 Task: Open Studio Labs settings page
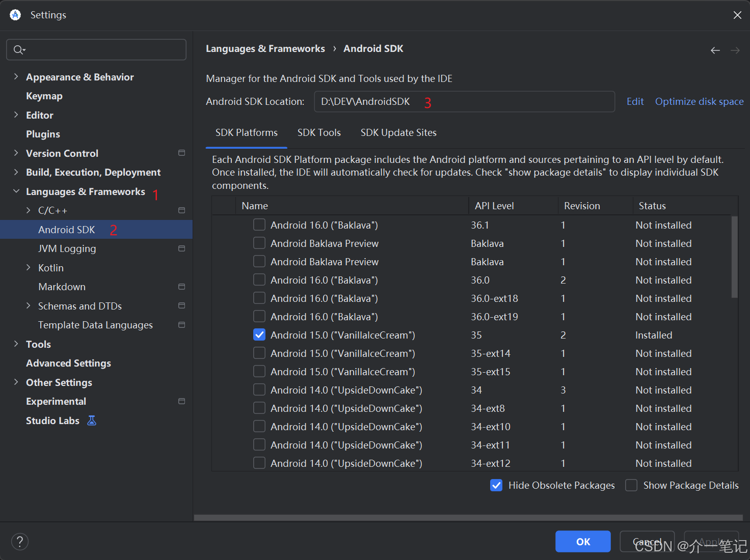52,421
